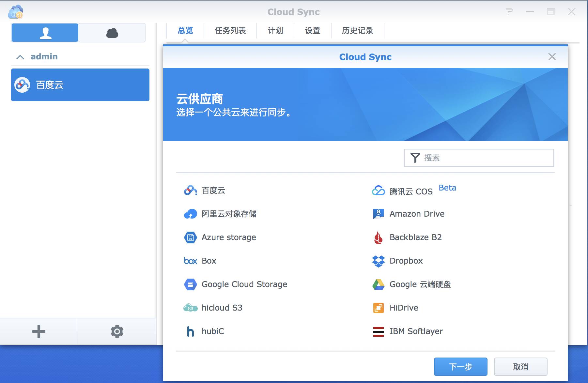
Task: Select 百度云 connection in the sidebar
Action: 80,85
